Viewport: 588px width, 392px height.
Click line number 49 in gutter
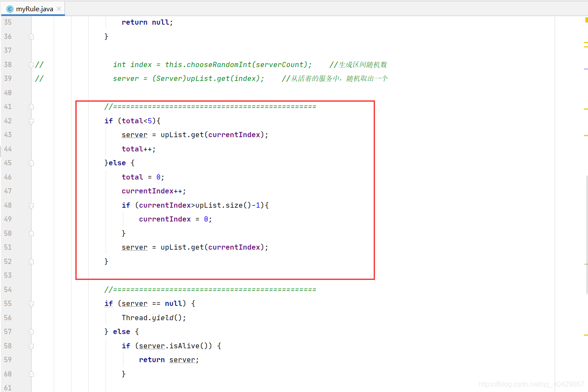pos(8,219)
